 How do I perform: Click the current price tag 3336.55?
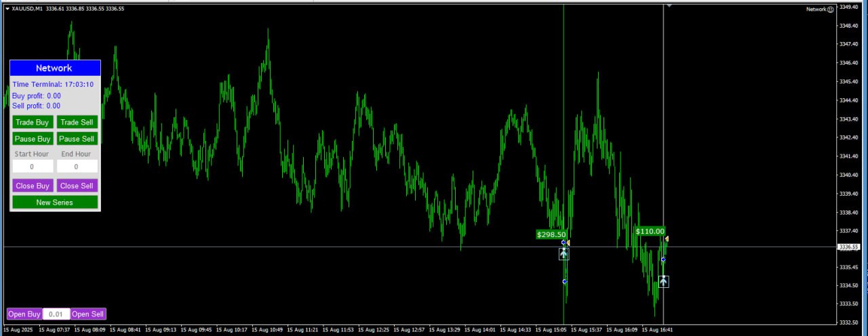coord(849,247)
